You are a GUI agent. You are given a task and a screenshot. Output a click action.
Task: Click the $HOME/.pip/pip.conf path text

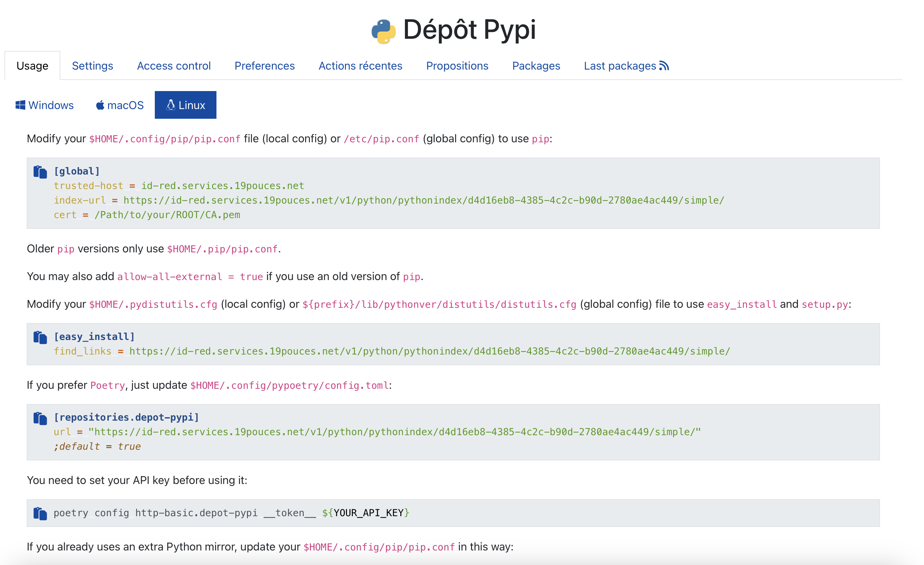tap(222, 249)
